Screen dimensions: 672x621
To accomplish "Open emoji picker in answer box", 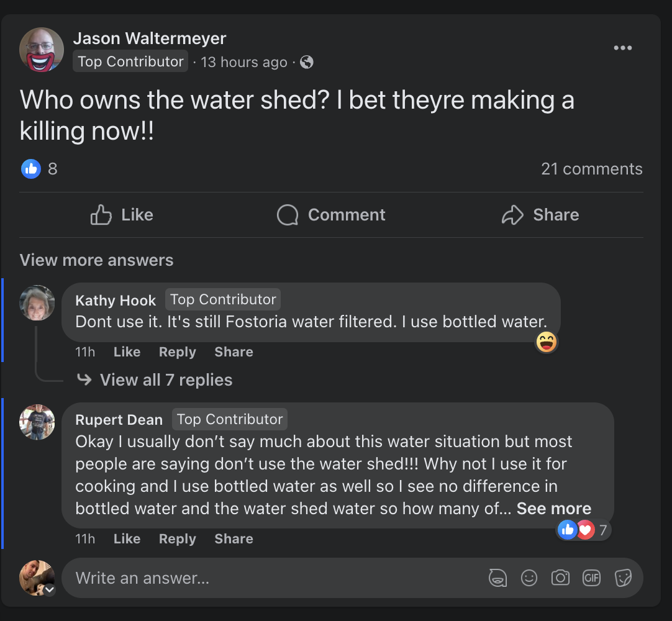I will pyautogui.click(x=529, y=578).
